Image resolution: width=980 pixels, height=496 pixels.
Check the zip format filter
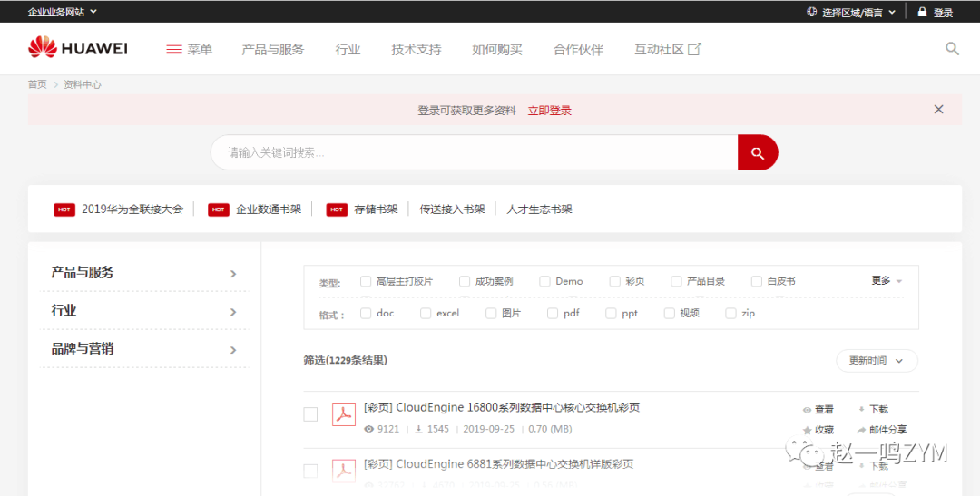730,313
